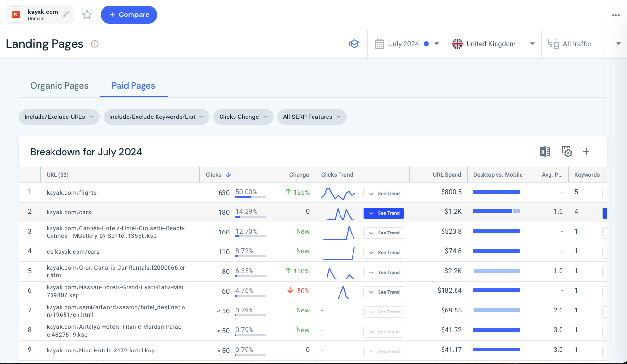Click the trend sparkline for ca.kayak.com/cars

click(x=338, y=252)
